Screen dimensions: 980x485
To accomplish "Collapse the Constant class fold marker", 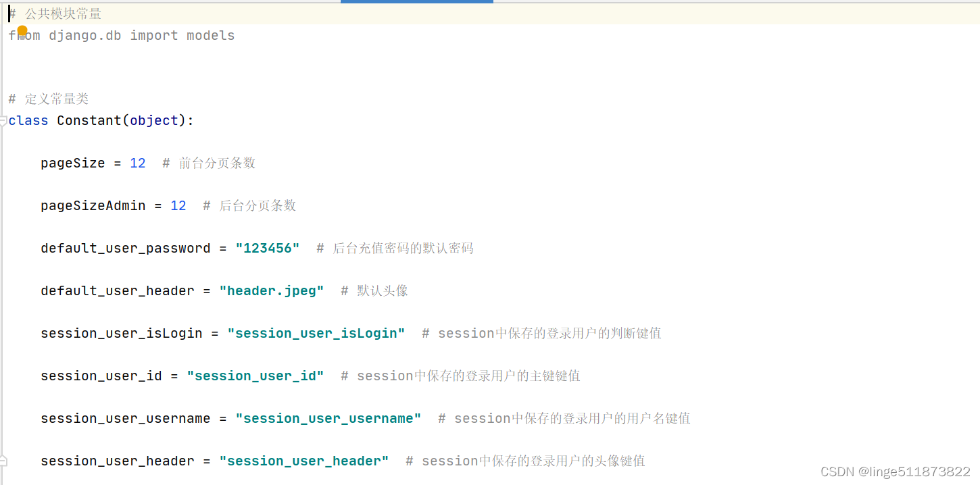I will [x=3, y=121].
